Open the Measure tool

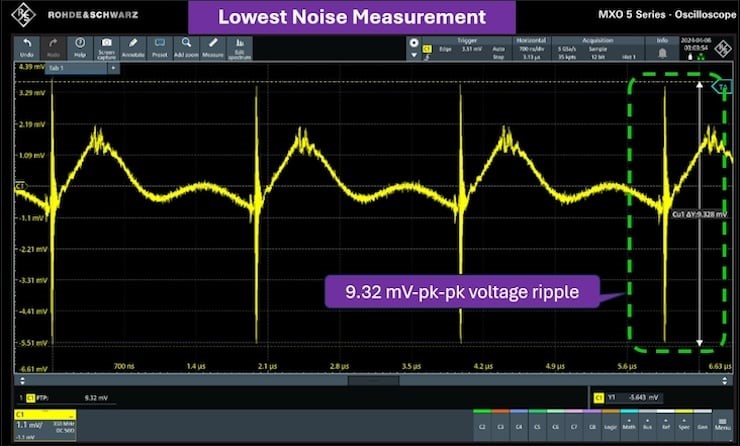click(x=213, y=49)
